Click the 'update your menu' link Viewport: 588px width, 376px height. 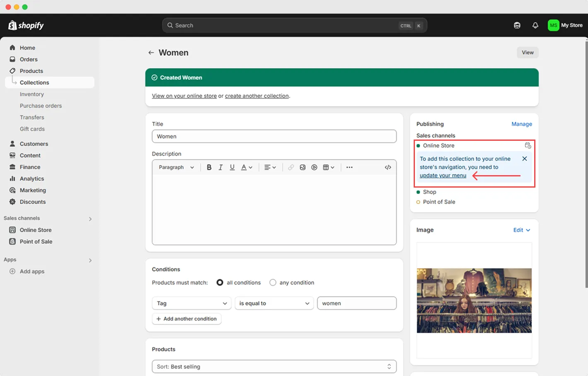tap(443, 175)
